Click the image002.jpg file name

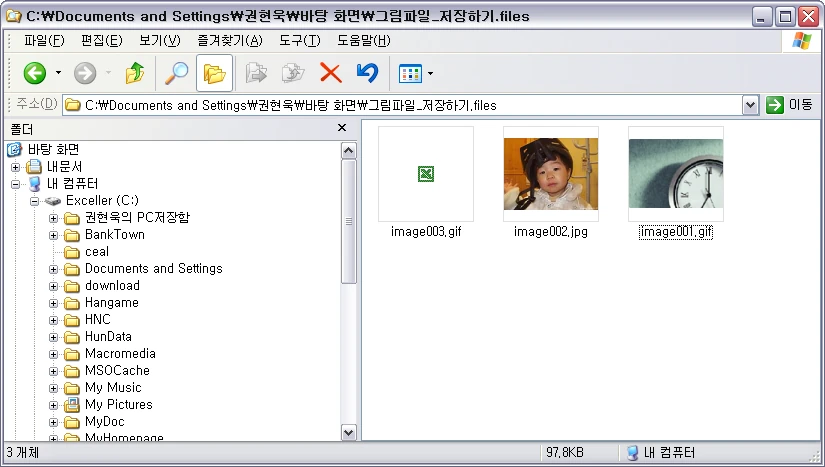(551, 232)
